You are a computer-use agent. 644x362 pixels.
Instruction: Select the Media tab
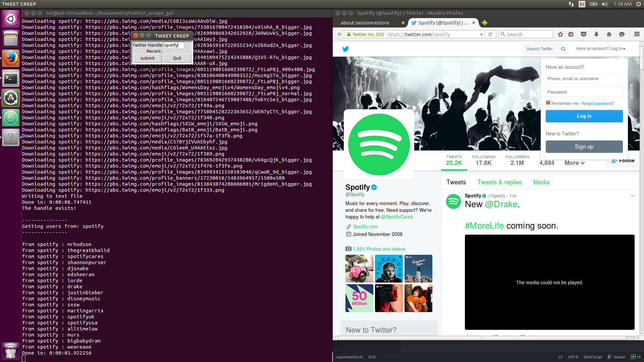click(x=541, y=182)
